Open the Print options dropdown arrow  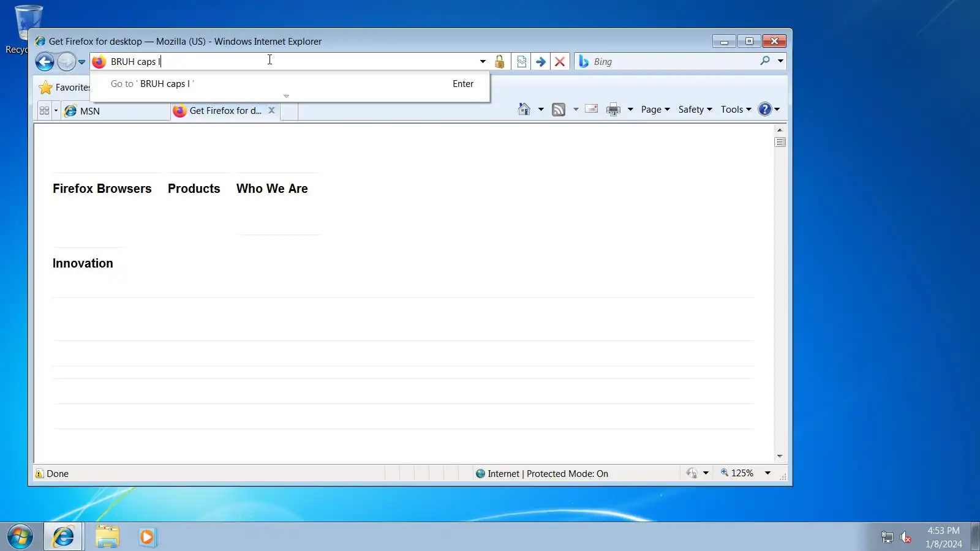click(630, 110)
